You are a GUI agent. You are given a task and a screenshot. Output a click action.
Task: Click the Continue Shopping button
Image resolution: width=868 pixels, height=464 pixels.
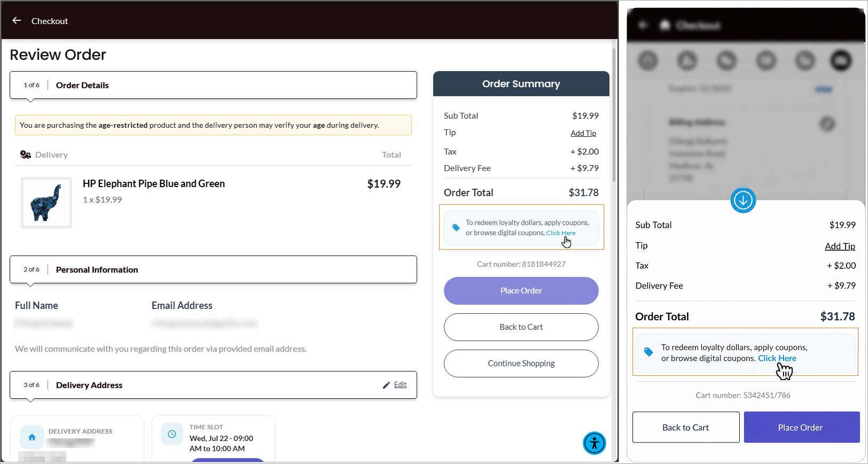pos(521,364)
